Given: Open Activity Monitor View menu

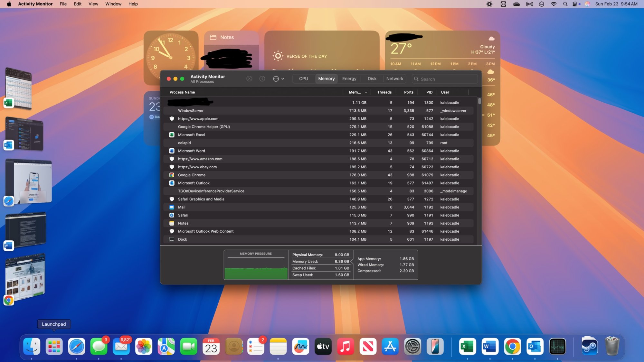Looking at the screenshot, I should click(x=93, y=4).
